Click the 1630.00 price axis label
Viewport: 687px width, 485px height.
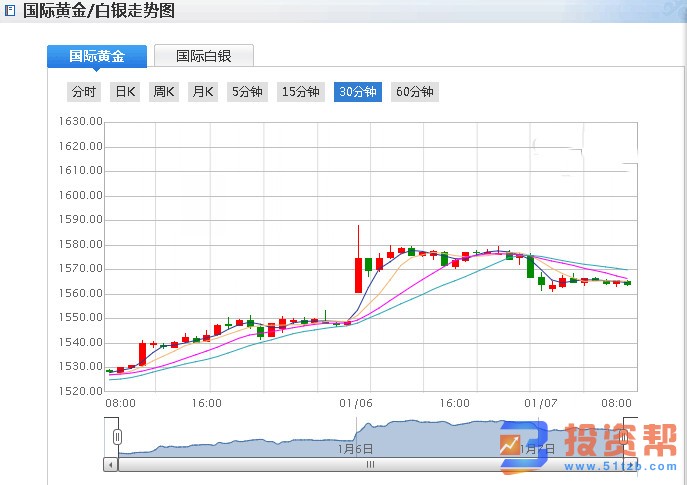tap(81, 121)
